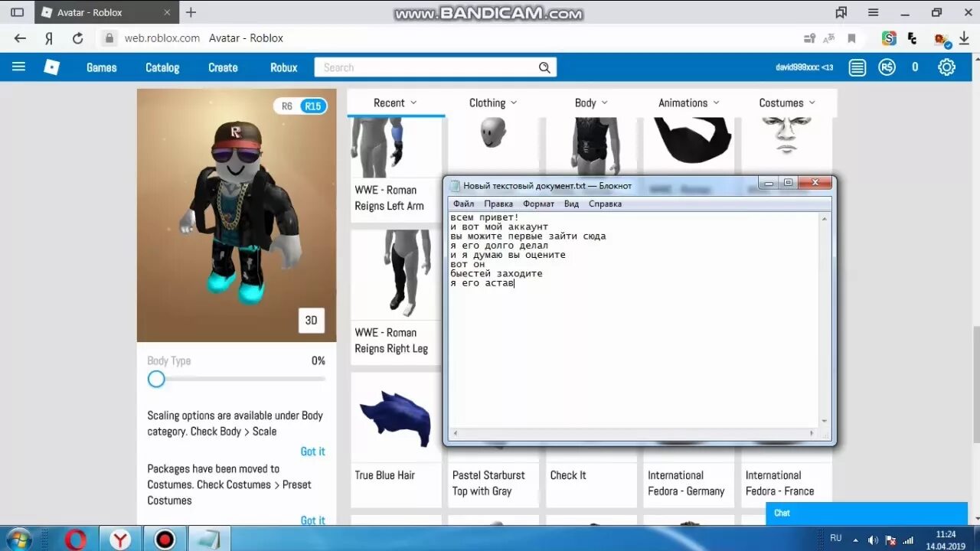Select the True Blue Hair item
Image resolution: width=980 pixels, height=551 pixels.
click(395, 439)
